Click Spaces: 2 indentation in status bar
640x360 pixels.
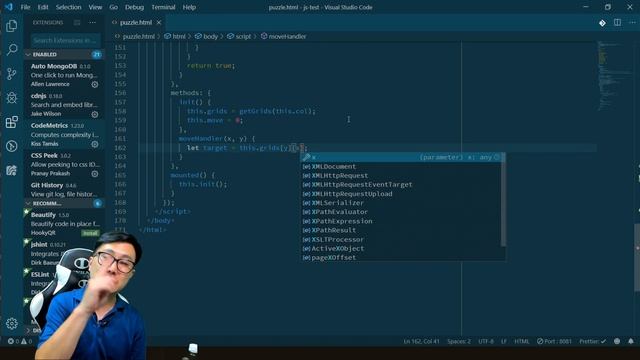pos(459,341)
